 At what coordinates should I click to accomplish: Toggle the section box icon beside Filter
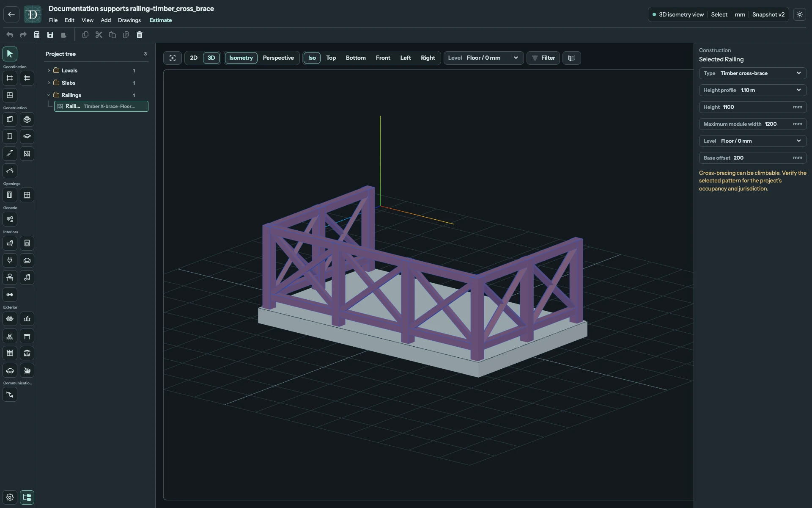point(572,58)
